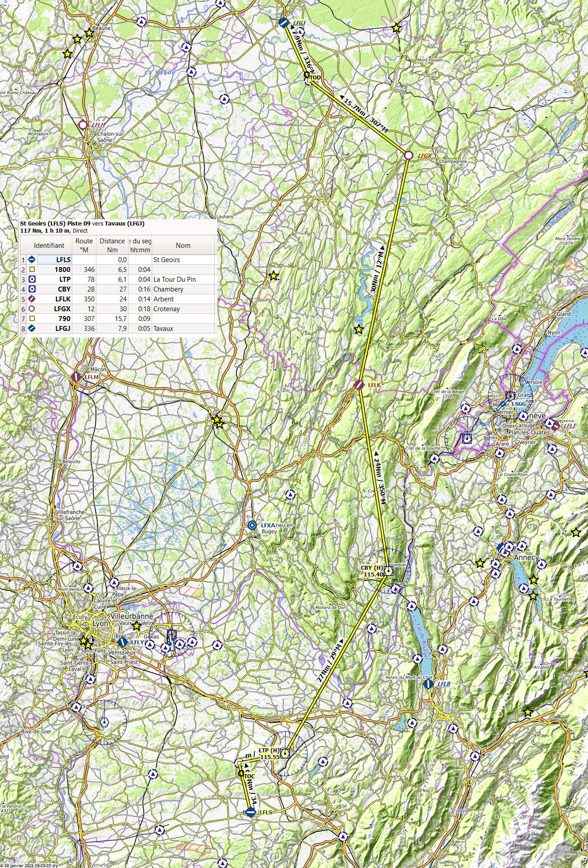Image resolution: width=588 pixels, height=868 pixels.
Task: Click the Distance Nm column header
Action: [x=112, y=245]
